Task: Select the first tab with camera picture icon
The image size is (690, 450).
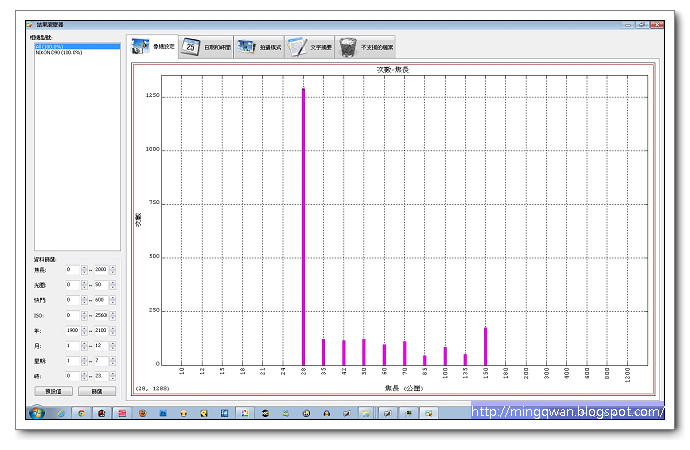Action: (x=153, y=46)
